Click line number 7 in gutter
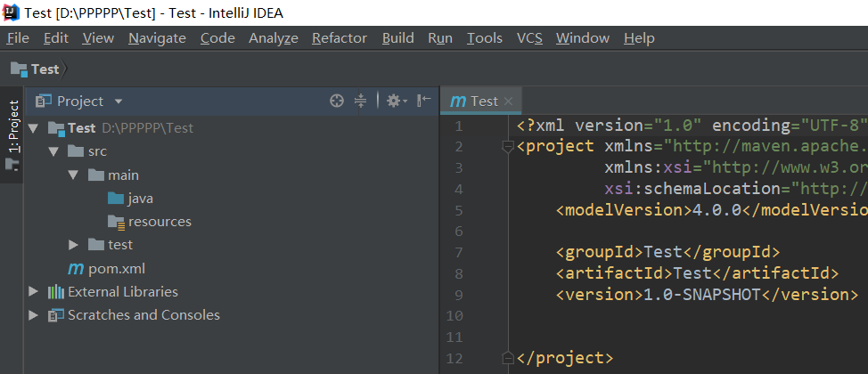This screenshot has height=374, width=868. pyautogui.click(x=458, y=253)
